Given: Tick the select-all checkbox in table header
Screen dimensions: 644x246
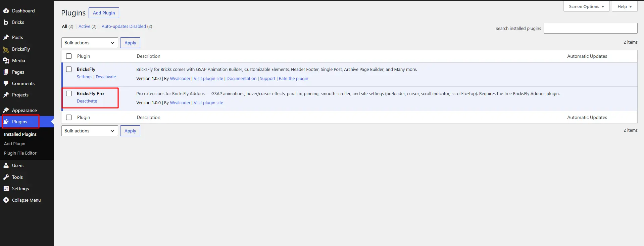Looking at the screenshot, I should 69,56.
